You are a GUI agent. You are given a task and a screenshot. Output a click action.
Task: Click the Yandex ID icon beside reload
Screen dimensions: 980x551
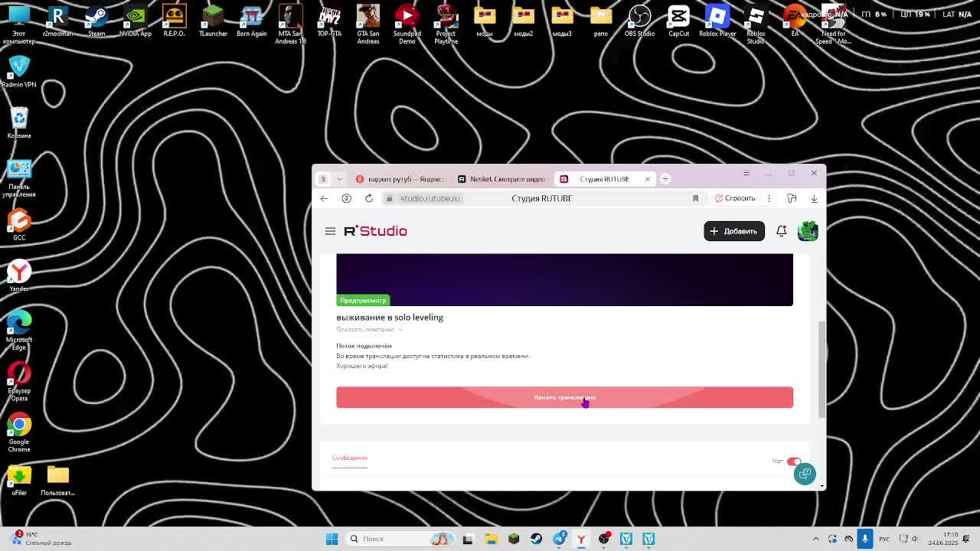(346, 198)
